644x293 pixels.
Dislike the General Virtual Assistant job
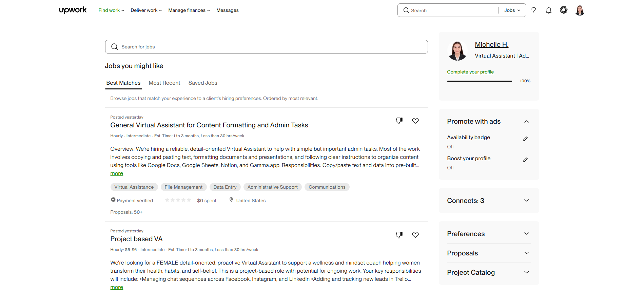399,121
